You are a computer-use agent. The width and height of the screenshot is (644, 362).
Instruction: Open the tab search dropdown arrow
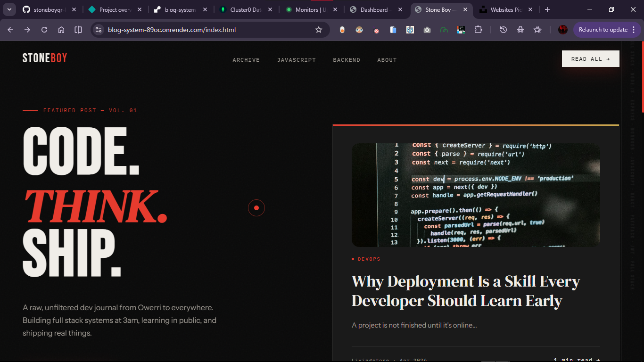(9, 9)
